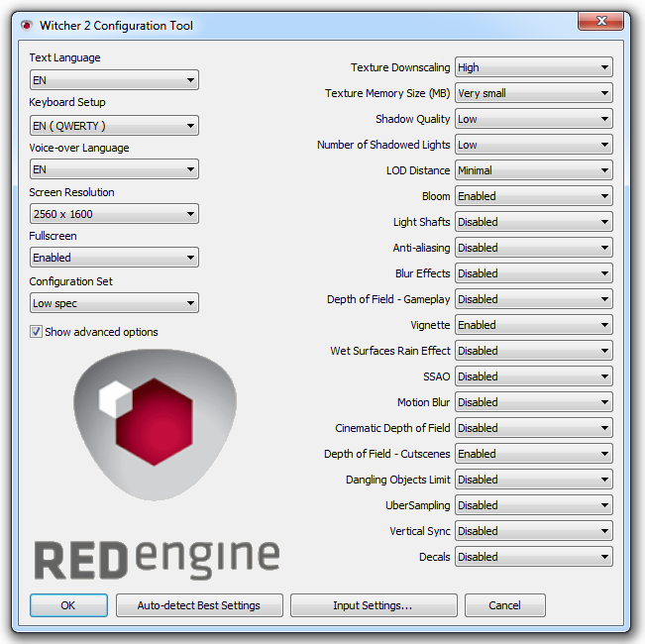Open Input Settings dialog
645x644 pixels.
pyautogui.click(x=374, y=605)
